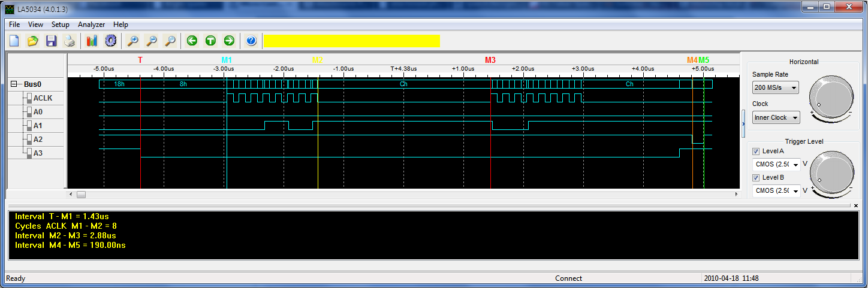Click the '18h' bus value
This screenshot has height=288, width=868.
[119, 84]
